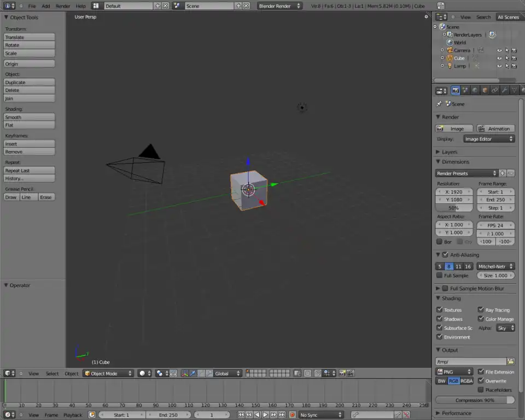The height and width of the screenshot is (420, 525).
Task: Disable the Ray Tracing checkbox
Action: tap(481, 310)
